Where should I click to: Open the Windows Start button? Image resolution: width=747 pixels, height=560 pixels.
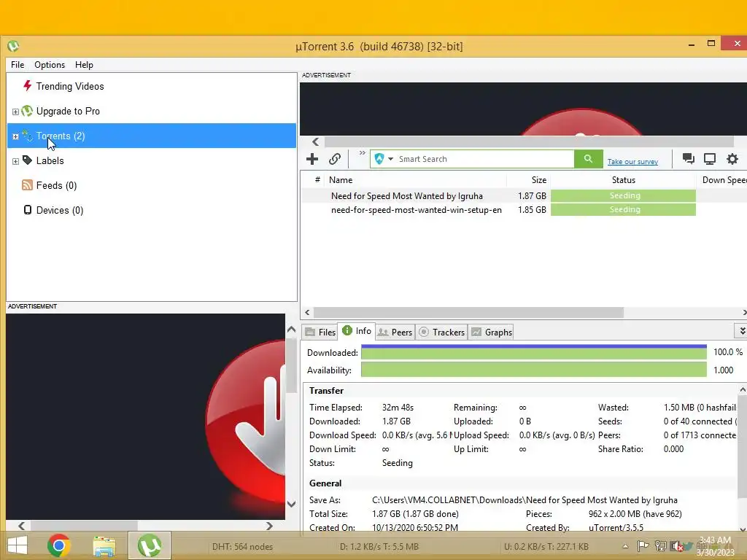click(x=18, y=545)
